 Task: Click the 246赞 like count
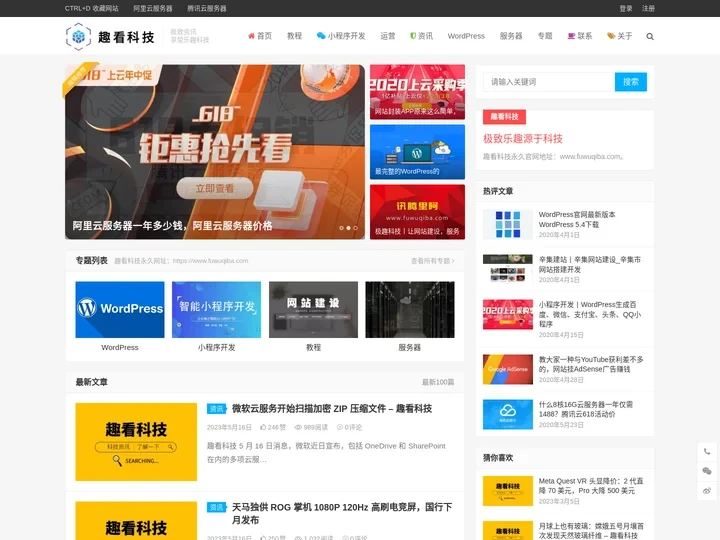pyautogui.click(x=273, y=428)
